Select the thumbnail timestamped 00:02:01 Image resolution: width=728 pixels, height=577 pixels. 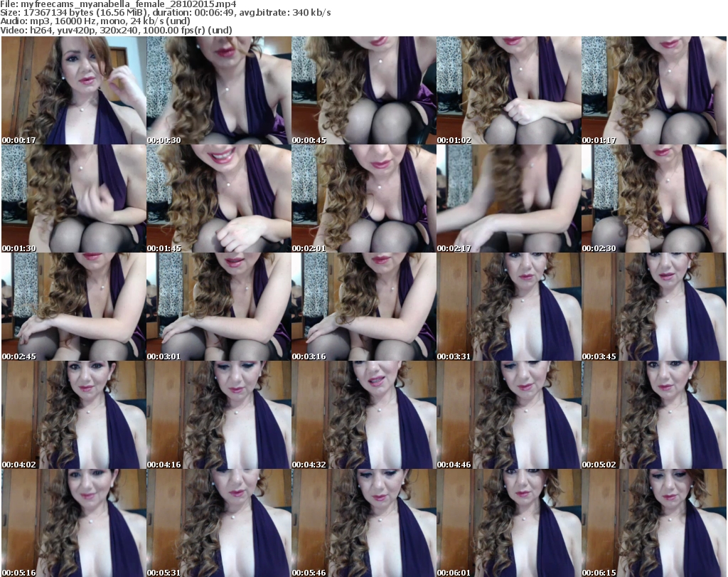(363, 198)
